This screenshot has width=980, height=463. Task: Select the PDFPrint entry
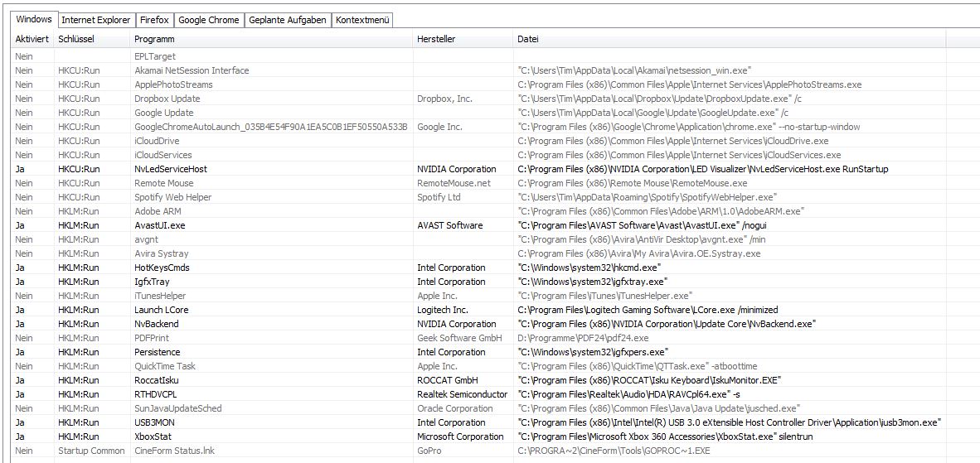coord(153,338)
